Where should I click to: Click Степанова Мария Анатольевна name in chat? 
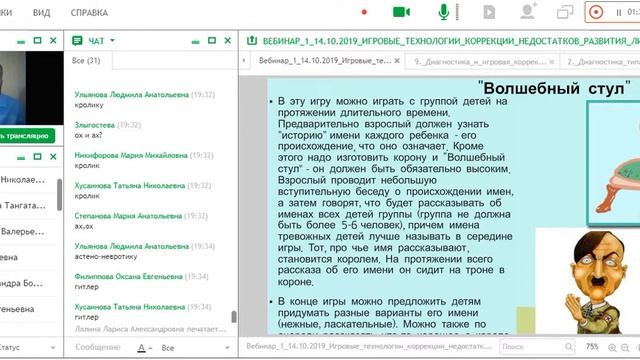click(x=128, y=216)
